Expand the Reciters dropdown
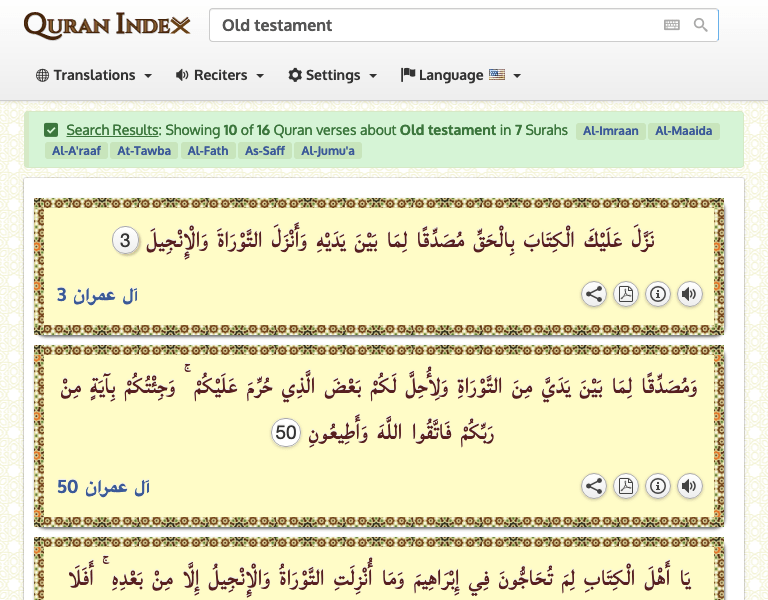 pos(220,75)
